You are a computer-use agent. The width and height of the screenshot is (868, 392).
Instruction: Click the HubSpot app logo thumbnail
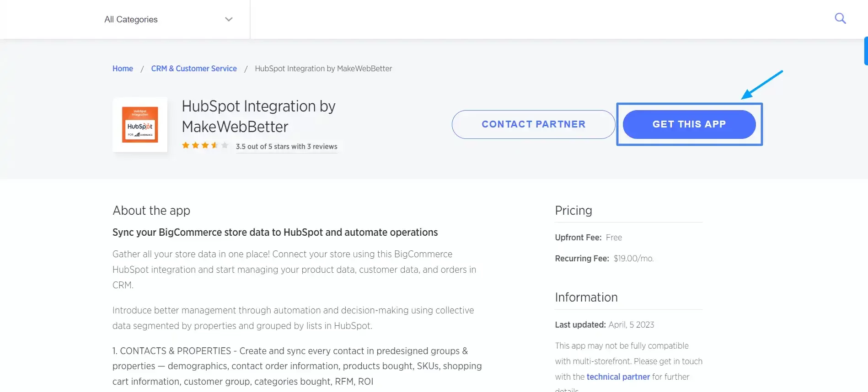point(140,124)
